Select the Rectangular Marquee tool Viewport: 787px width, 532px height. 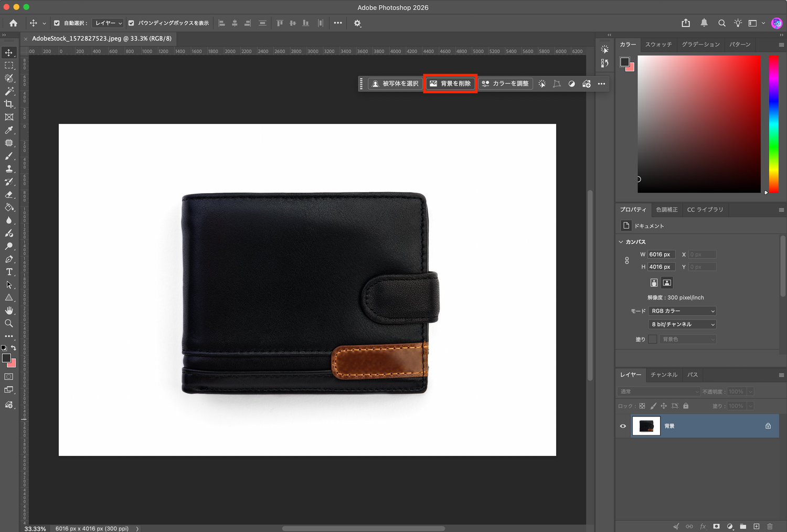click(x=9, y=66)
